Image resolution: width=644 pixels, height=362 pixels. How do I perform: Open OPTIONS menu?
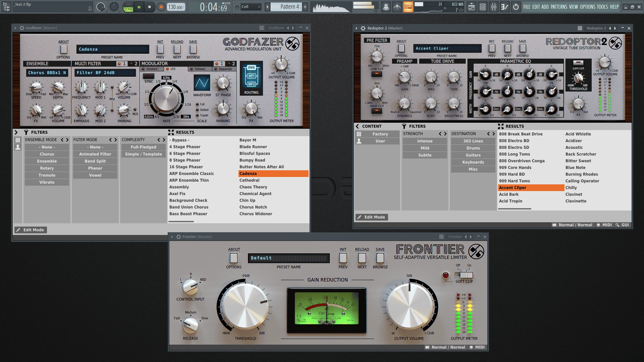point(588,7)
